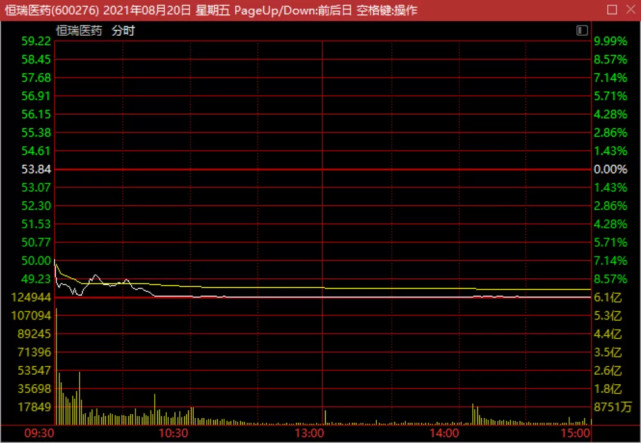Viewport: 641px width, 443px height.
Task: Click the 恒瑞医药 stock name label
Action: point(79,31)
